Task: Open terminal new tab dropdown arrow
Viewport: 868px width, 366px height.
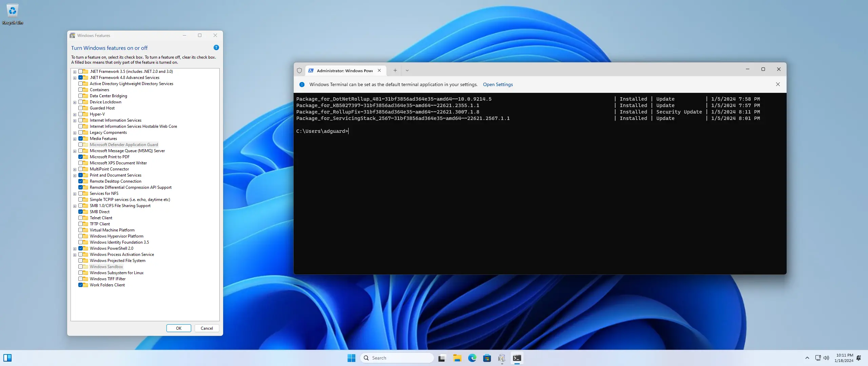Action: tap(407, 70)
